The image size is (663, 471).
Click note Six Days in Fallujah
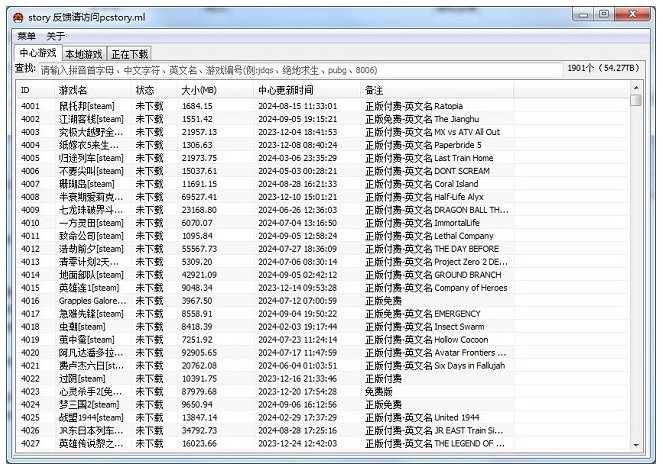click(435, 366)
